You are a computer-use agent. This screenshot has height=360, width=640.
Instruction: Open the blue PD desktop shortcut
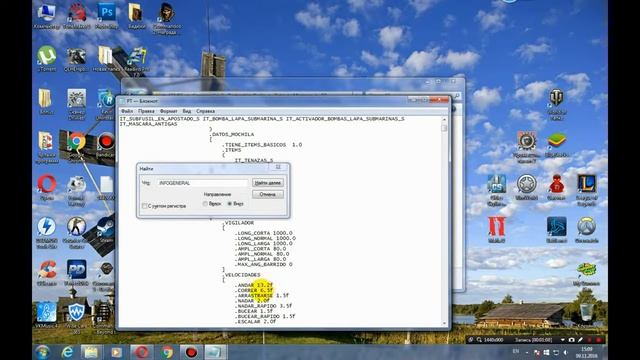point(76,273)
